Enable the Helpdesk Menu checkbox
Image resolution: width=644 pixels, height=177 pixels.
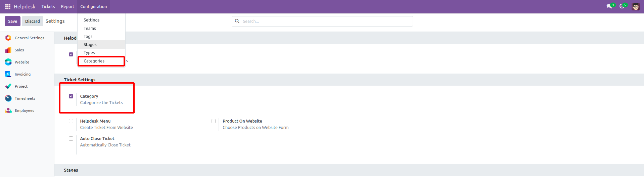[71, 121]
